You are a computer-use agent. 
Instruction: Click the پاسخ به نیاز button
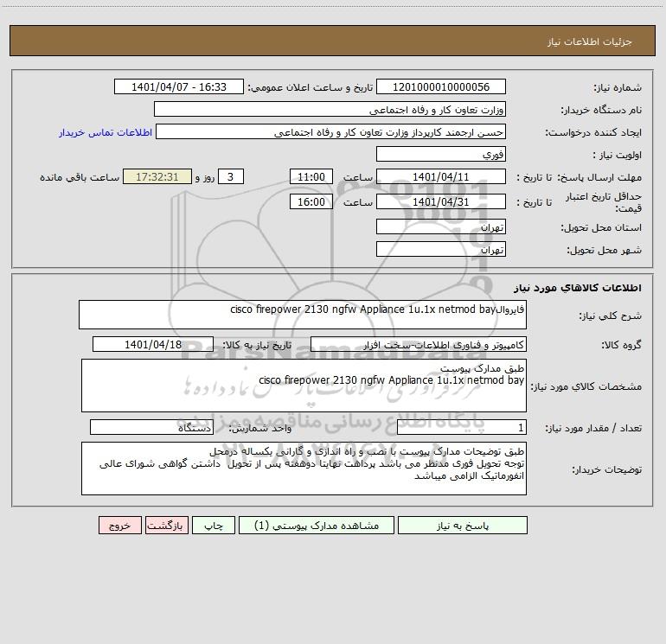pos(463,526)
